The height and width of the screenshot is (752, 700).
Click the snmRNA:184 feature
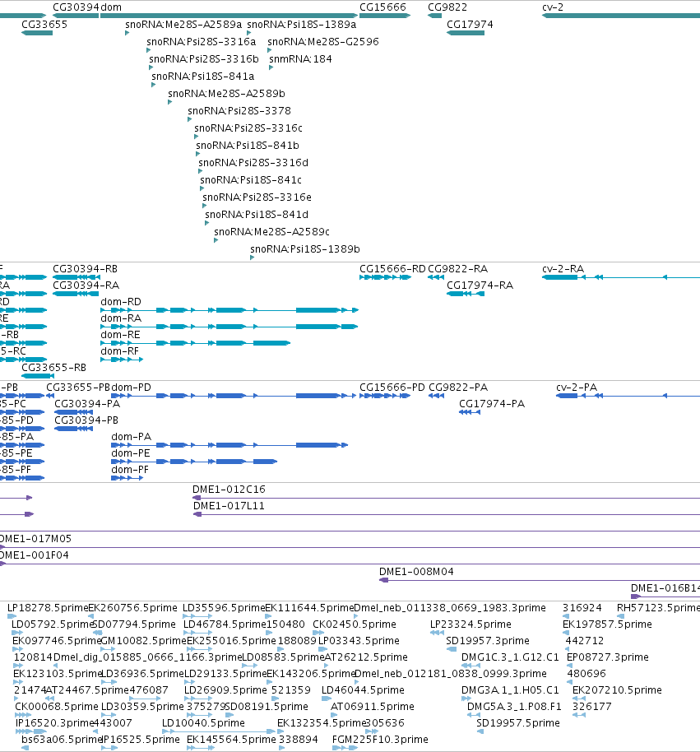(271, 67)
